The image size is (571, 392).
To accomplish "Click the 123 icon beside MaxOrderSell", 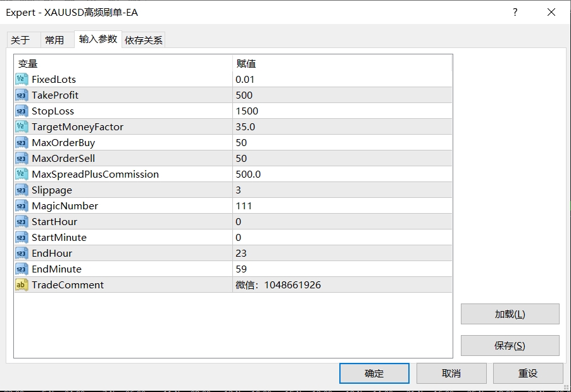I will pos(22,158).
